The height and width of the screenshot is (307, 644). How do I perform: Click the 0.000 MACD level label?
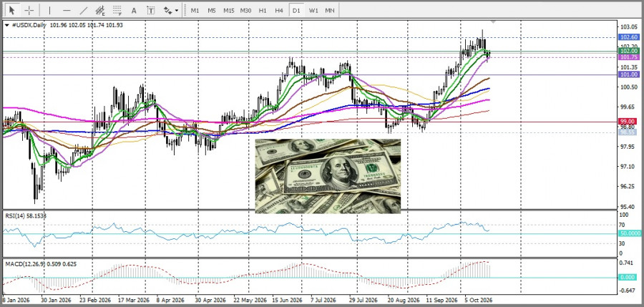(628, 278)
